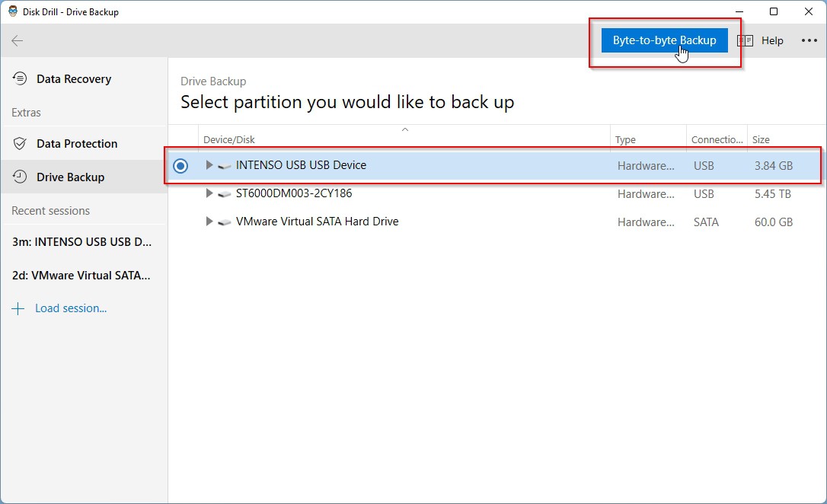Screen dimensions: 827x504
Task: Open the Load session link
Action: click(x=70, y=308)
